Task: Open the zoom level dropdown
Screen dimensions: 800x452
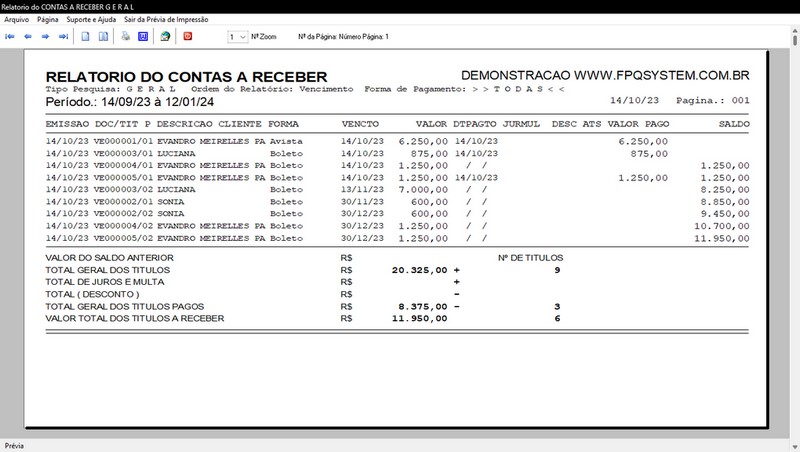Action: point(237,37)
